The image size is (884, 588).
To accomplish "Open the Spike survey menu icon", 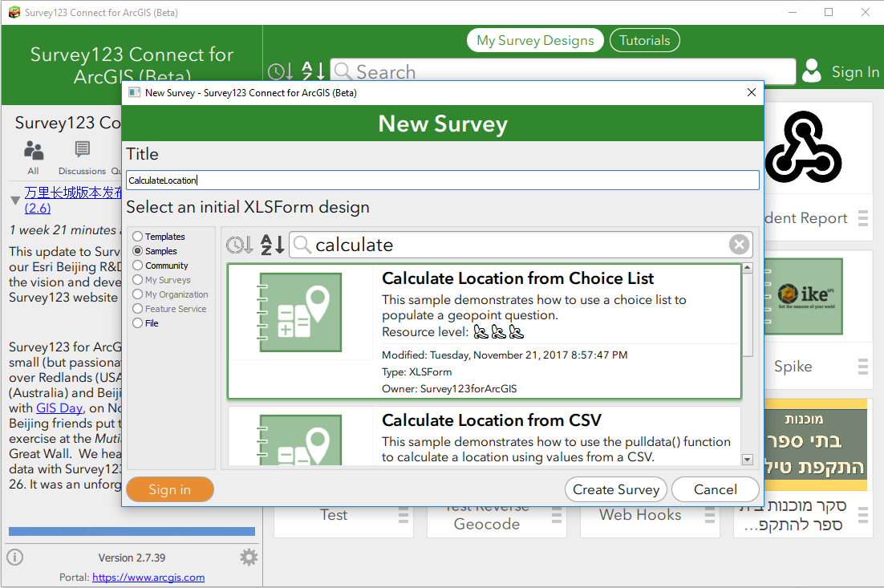I will click(x=863, y=367).
